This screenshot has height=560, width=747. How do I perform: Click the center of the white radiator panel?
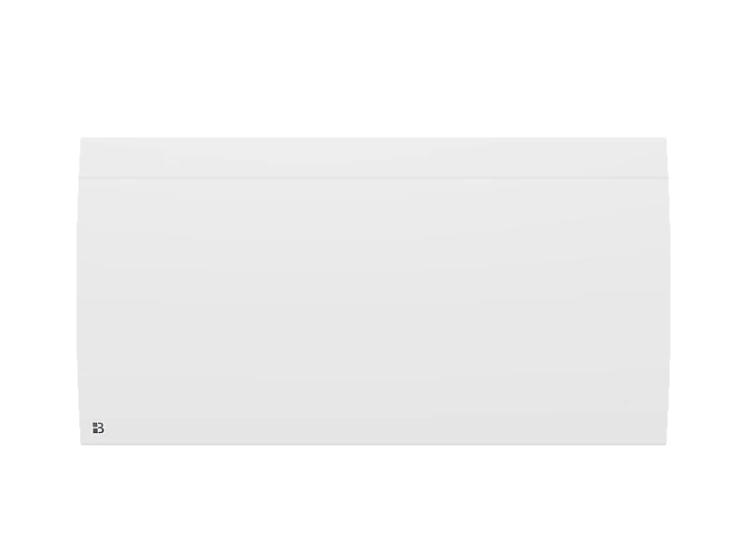(373, 291)
